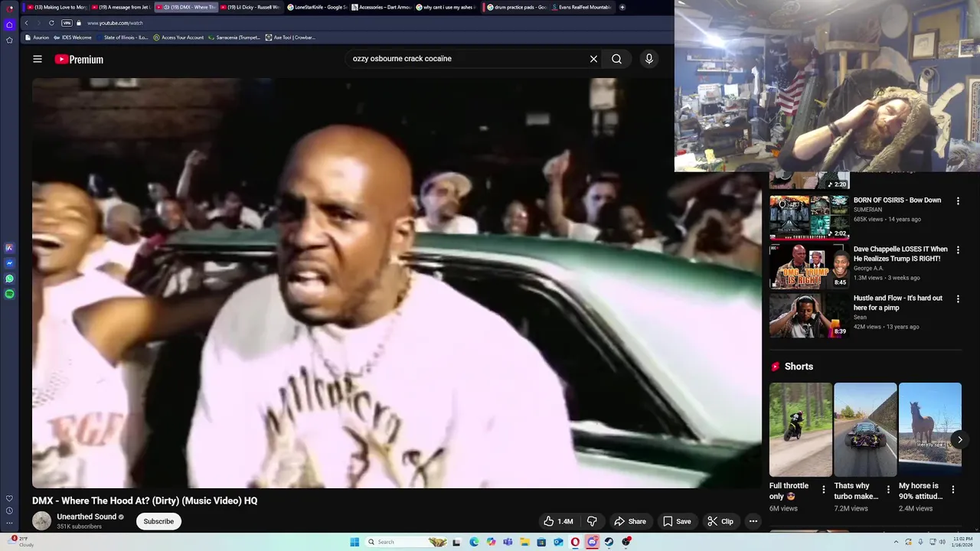This screenshot has width=980, height=551.
Task: Open 'Dave Chappelle LOSES IT' video title
Action: pyautogui.click(x=900, y=254)
